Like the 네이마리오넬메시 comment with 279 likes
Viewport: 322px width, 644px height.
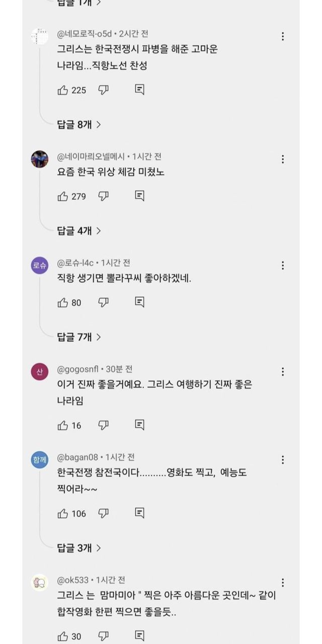pyautogui.click(x=63, y=196)
